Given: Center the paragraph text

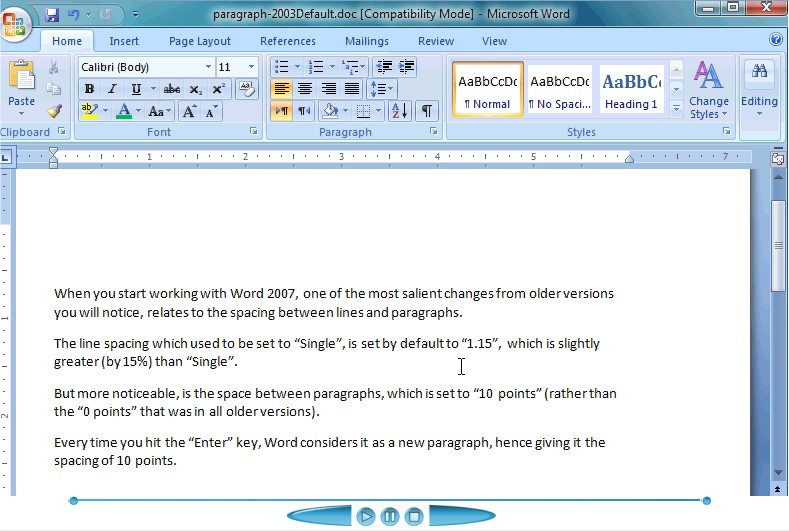Looking at the screenshot, I should coord(304,89).
